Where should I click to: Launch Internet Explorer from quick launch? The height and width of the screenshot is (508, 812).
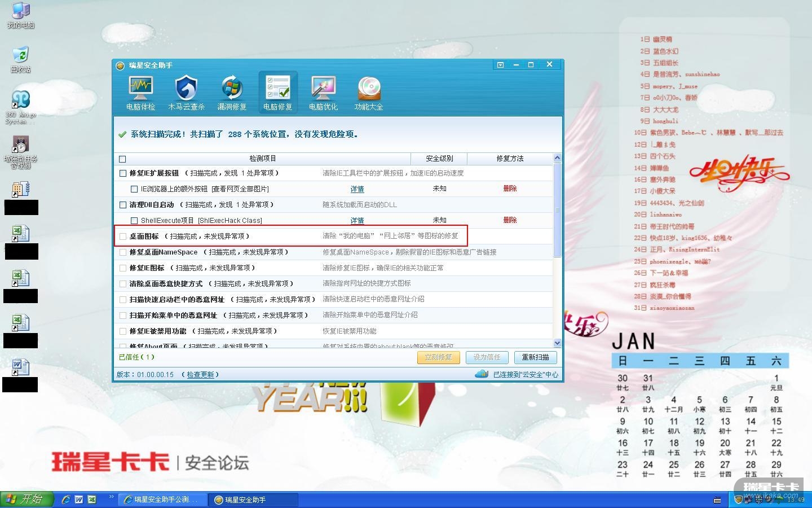pyautogui.click(x=66, y=500)
